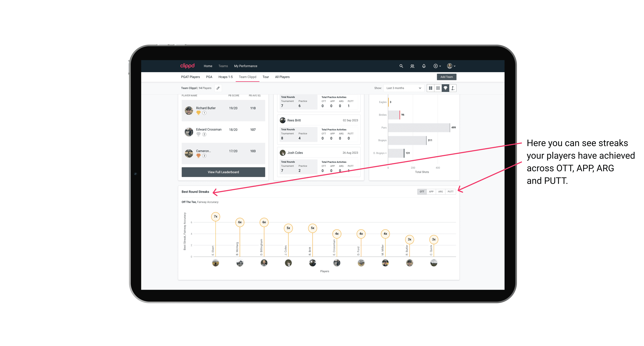Click the My Performance menu item
644x346 pixels.
246,66
